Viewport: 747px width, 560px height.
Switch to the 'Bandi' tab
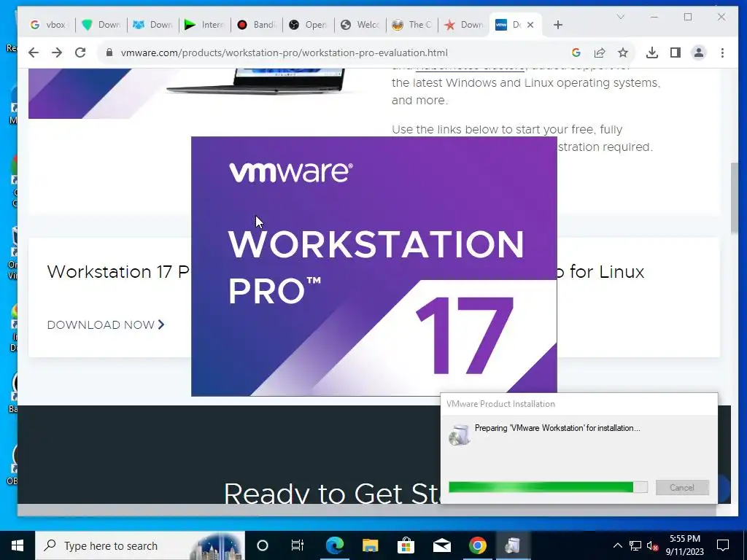[x=256, y=25]
